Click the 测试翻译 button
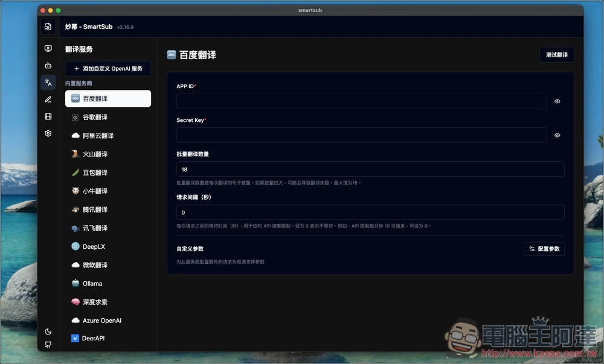Viewport: 604px width, 364px height. tap(557, 55)
